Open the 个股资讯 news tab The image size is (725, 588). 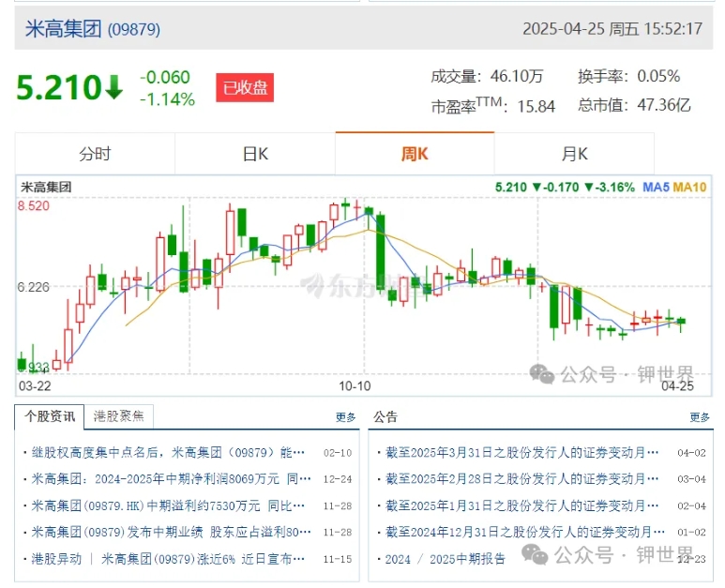[x=50, y=416]
